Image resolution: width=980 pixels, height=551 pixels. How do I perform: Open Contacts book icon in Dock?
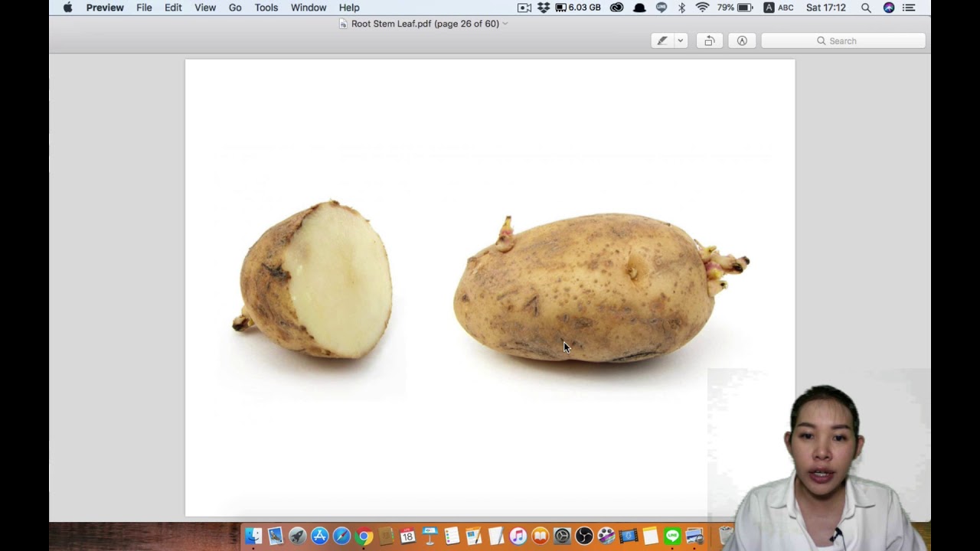(386, 536)
